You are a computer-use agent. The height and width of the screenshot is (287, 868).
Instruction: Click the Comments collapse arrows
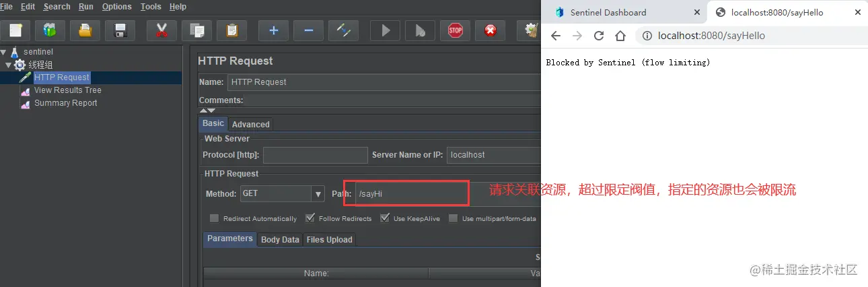(207, 110)
